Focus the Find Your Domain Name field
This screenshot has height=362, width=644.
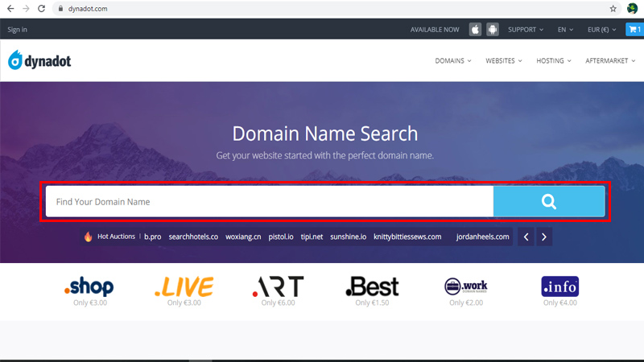[x=270, y=202]
